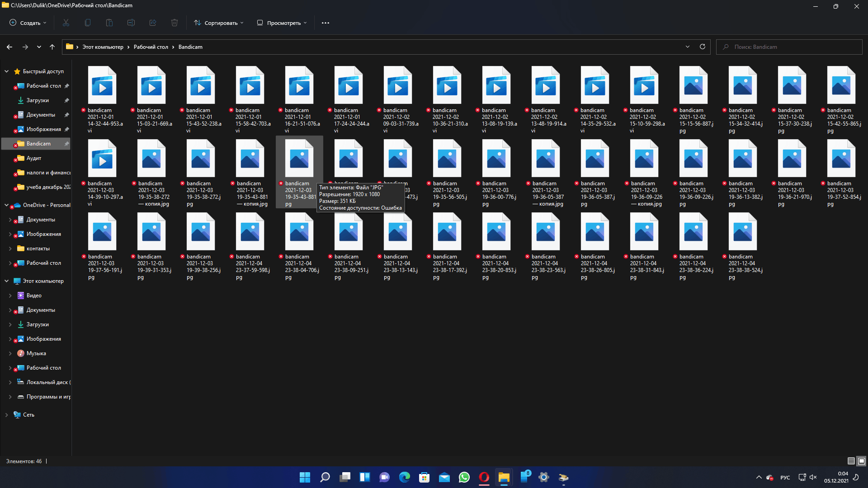Screen dimensions: 868x488
Task: Click Этот компьютер in address breadcrumb
Action: (103, 47)
